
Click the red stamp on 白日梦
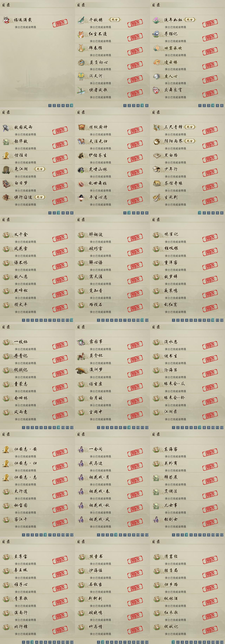60,186
